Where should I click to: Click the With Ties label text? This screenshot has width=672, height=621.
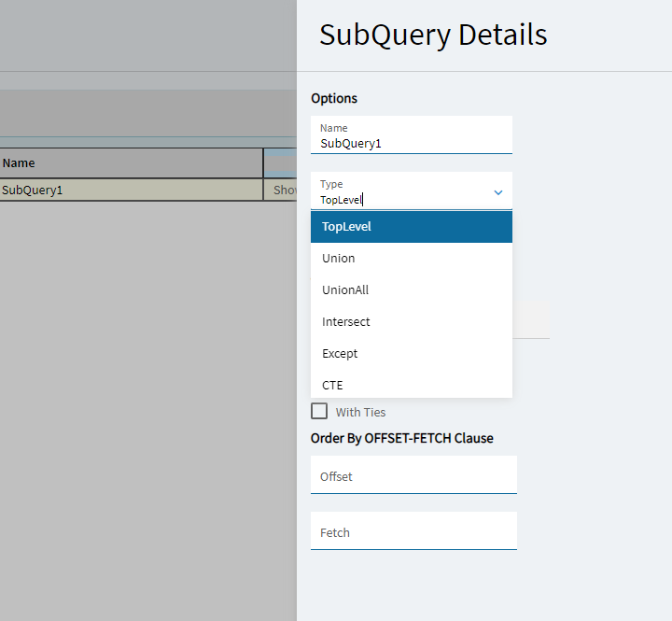click(x=360, y=412)
